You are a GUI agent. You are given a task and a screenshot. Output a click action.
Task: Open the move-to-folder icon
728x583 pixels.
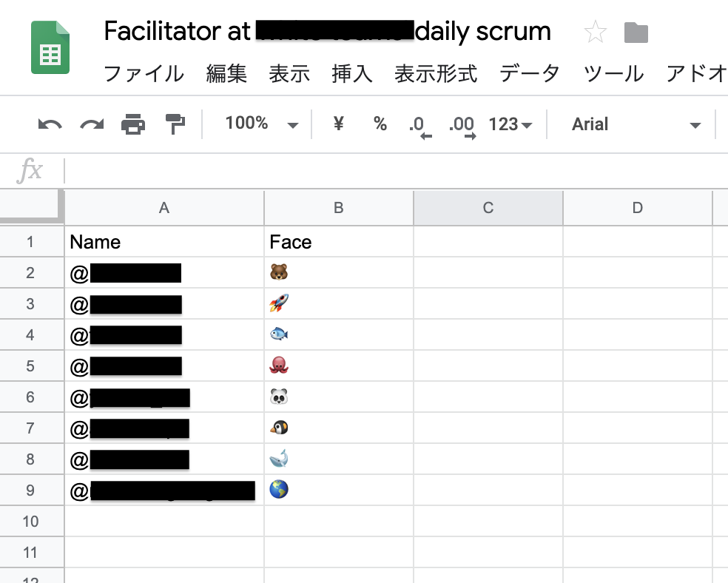636,33
